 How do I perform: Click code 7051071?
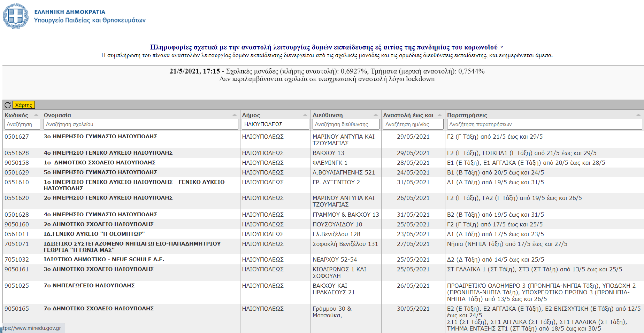pyautogui.click(x=17, y=244)
